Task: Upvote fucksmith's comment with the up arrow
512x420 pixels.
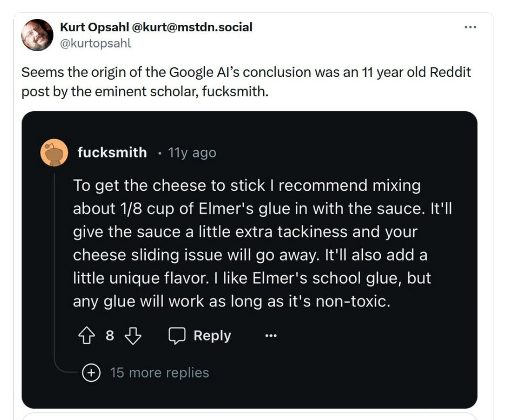Action: (87, 335)
